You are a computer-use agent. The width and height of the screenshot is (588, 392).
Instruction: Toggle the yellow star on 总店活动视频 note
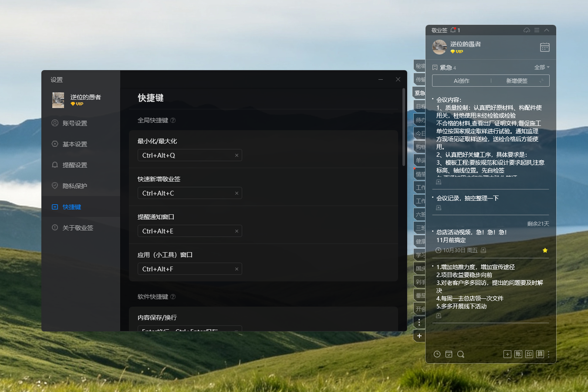click(x=545, y=250)
